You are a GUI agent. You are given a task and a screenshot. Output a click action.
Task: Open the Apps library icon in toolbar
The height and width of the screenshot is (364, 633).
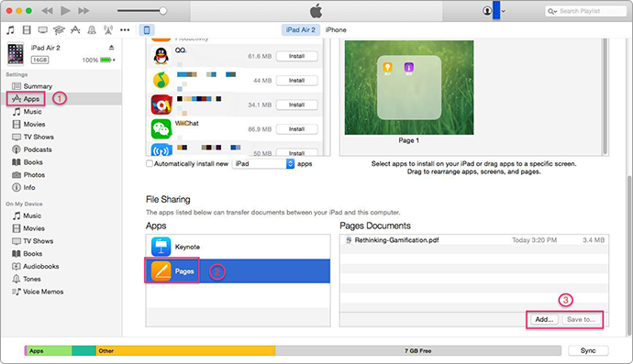[x=75, y=30]
